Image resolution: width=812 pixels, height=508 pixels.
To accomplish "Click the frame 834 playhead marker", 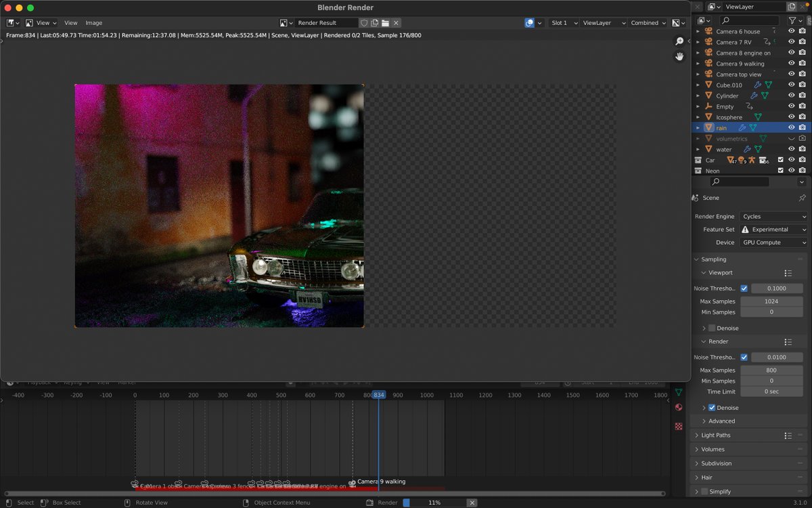I will 378,395.
